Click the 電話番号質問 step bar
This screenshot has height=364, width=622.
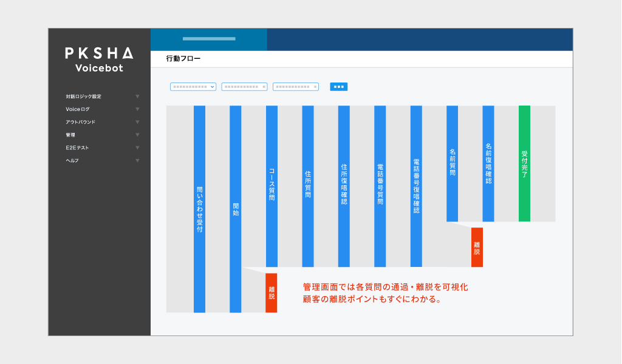(x=380, y=186)
